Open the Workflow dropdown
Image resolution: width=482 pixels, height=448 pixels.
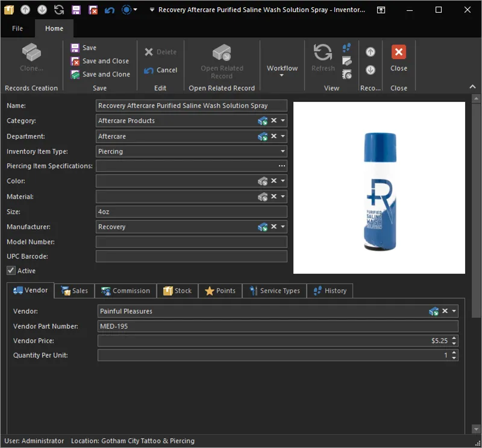(x=282, y=71)
